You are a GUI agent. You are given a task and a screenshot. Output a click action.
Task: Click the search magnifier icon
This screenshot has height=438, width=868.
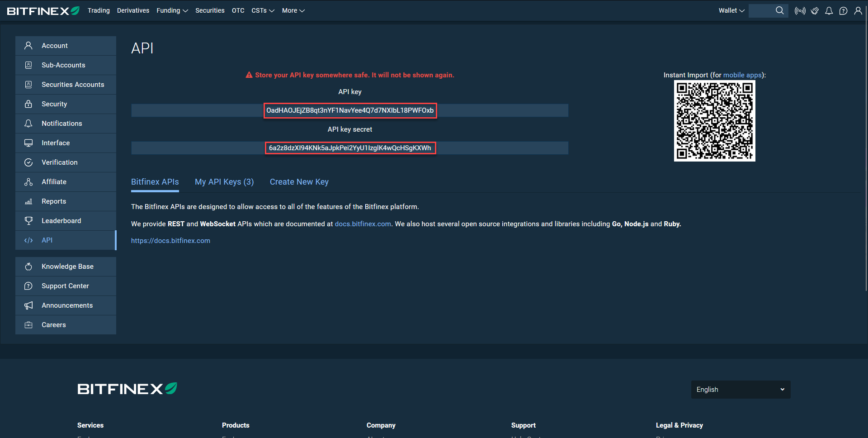[780, 10]
